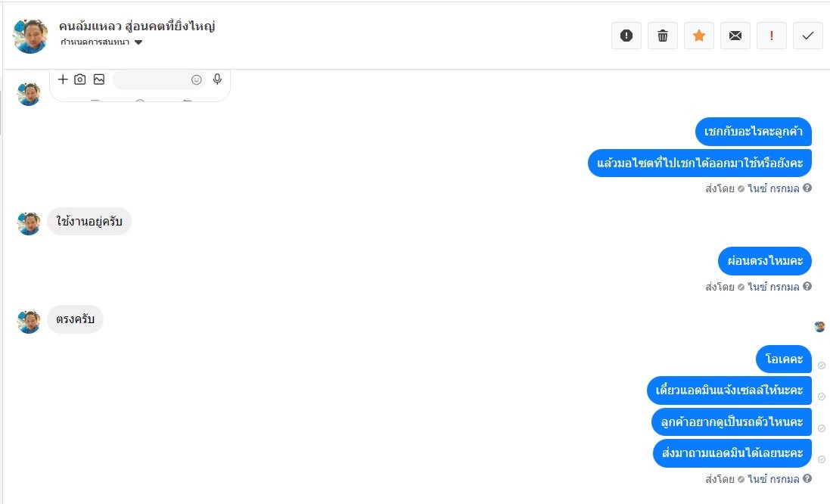Image resolution: width=830 pixels, height=504 pixels.
Task: Click the customer name คนล้มแหลว สู่อนคตที่ยิ่งใหญ่
Action: 137,26
